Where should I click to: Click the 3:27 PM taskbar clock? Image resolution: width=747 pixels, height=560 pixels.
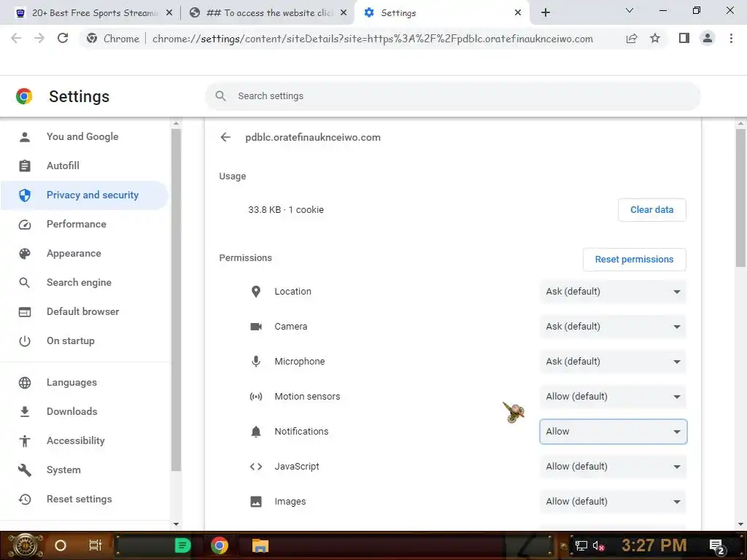(654, 545)
